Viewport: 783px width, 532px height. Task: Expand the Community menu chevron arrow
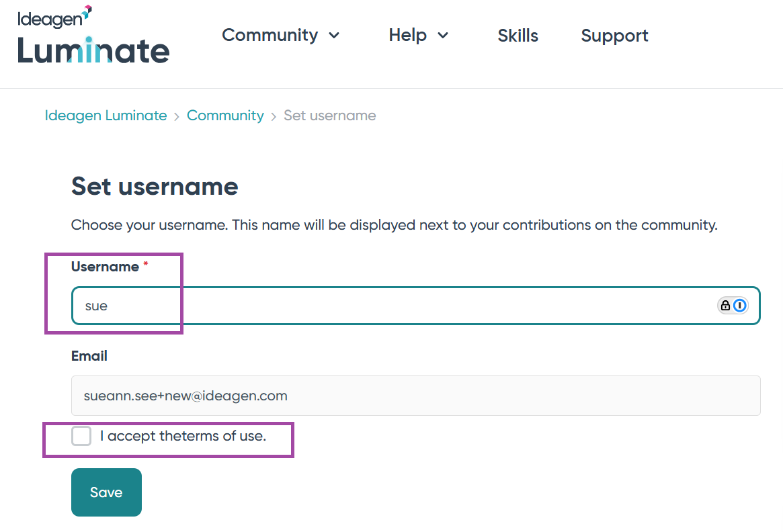click(x=334, y=36)
